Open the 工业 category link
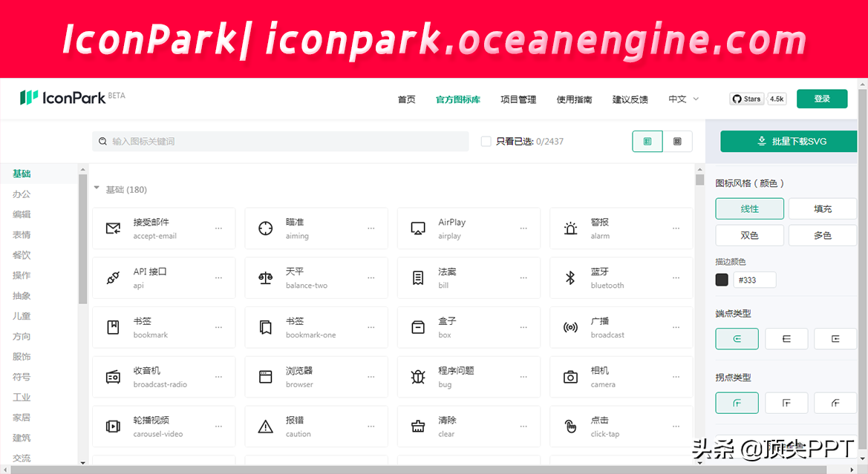 tap(22, 397)
